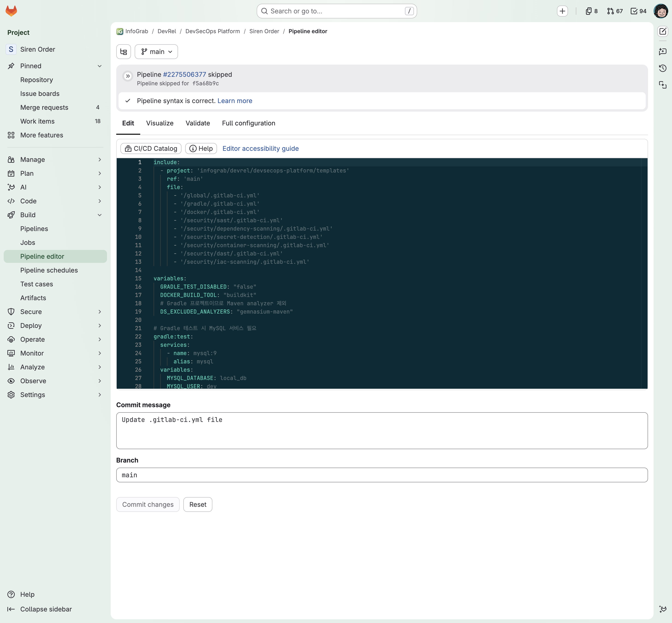Click the Help button above editor
Viewport: 672px width, 623px height.
pyautogui.click(x=201, y=149)
